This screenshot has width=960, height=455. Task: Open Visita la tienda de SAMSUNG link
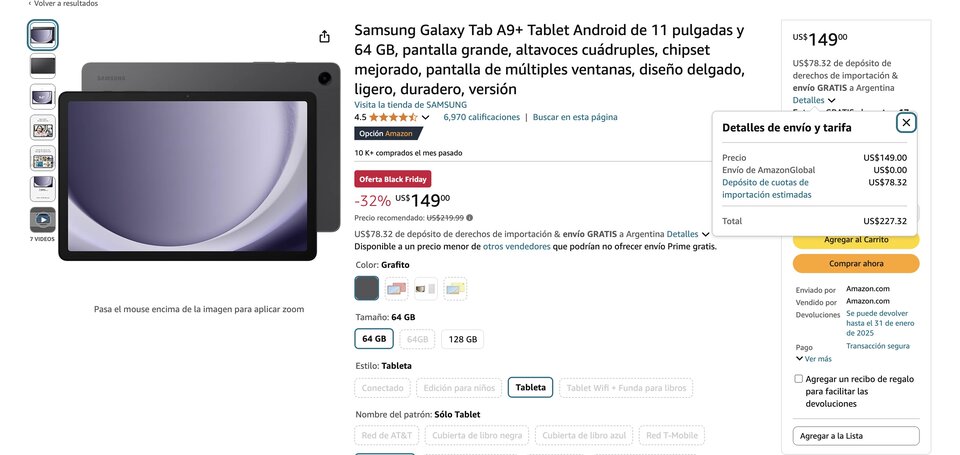(x=410, y=105)
